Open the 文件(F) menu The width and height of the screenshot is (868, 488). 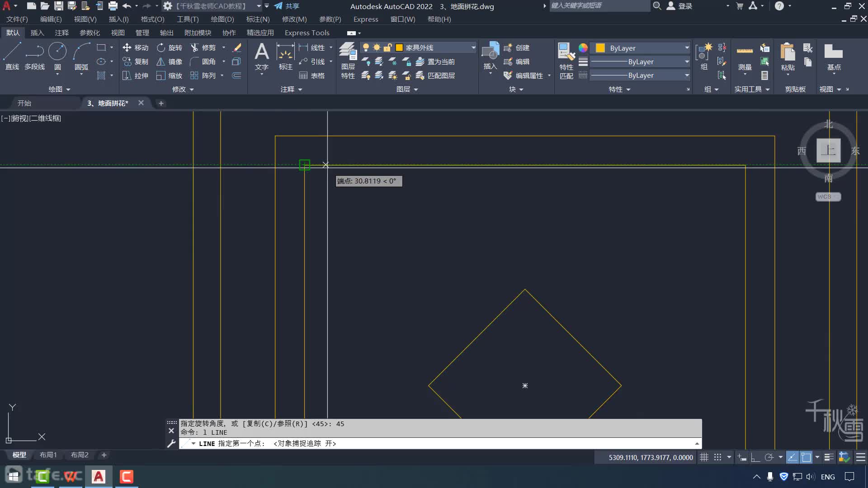17,19
